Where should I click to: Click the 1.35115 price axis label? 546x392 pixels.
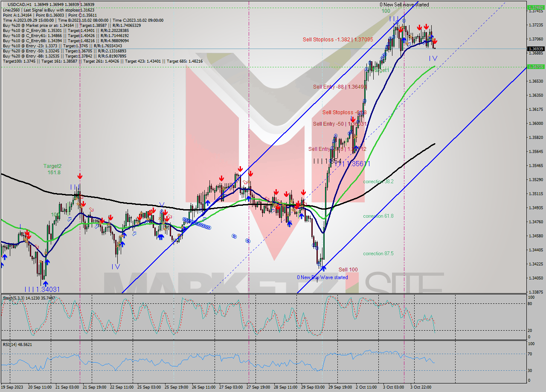535,193
